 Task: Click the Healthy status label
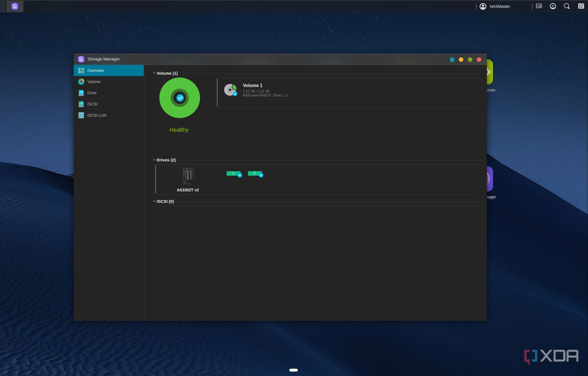[x=179, y=130]
